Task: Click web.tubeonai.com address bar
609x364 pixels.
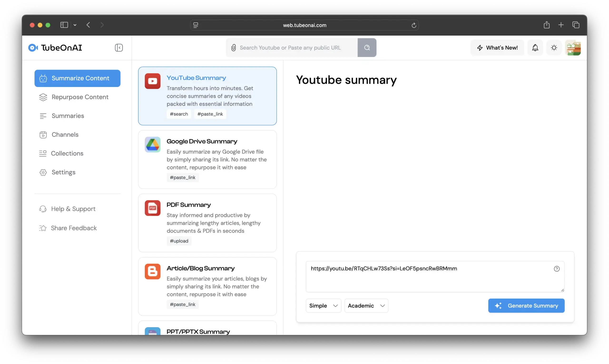Action: coord(304,25)
